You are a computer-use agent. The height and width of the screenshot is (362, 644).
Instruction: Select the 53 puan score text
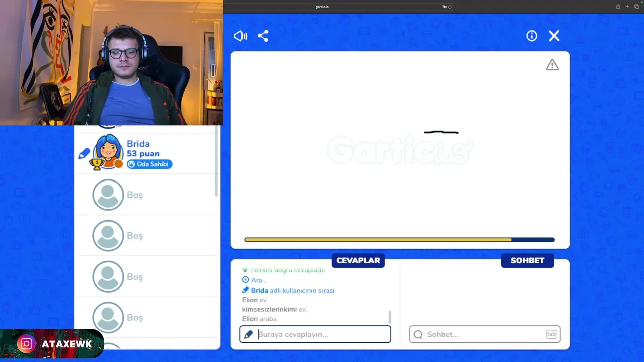click(x=143, y=154)
